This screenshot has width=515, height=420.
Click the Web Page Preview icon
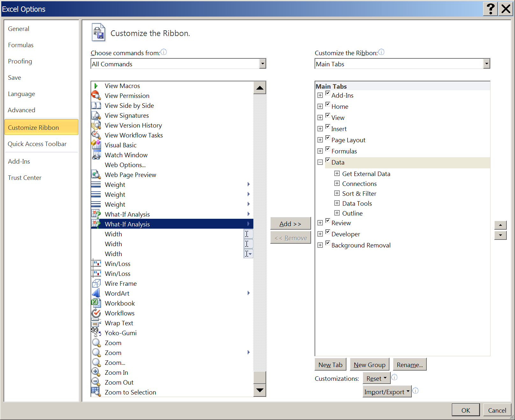click(96, 175)
